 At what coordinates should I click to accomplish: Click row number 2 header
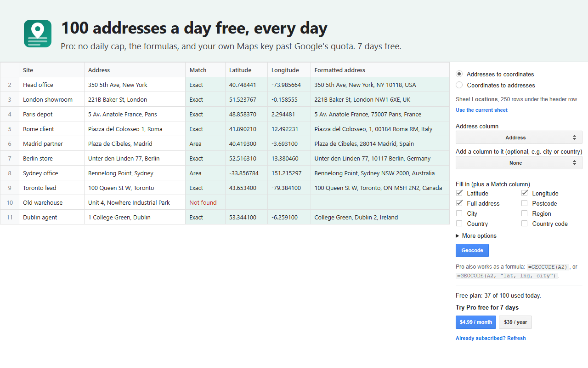[10, 85]
